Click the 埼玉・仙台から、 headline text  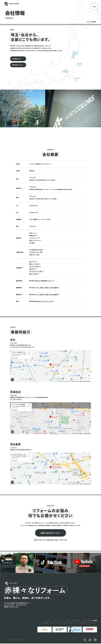[24, 35]
